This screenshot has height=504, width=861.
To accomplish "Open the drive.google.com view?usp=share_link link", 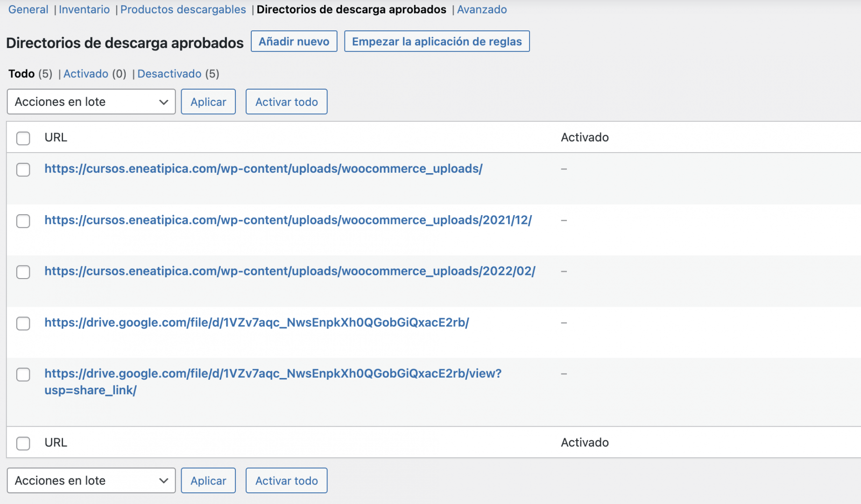I will point(273,382).
